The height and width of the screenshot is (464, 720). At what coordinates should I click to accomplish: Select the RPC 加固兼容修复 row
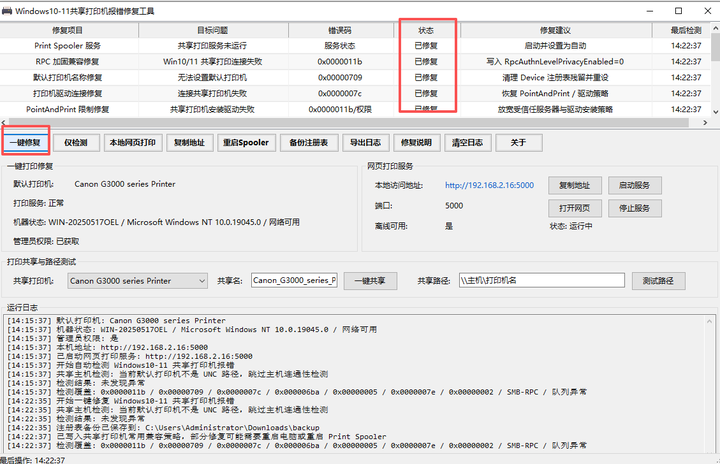click(x=355, y=62)
